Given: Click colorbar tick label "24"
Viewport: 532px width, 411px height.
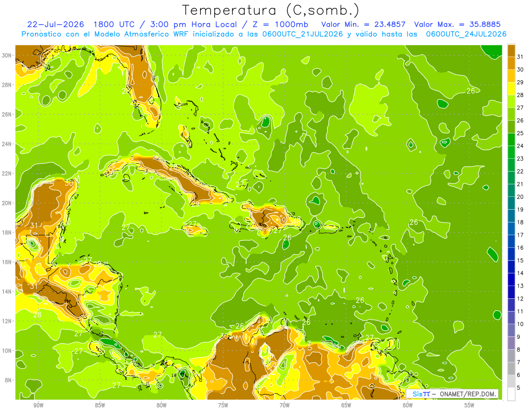Looking at the screenshot, I should [520, 146].
